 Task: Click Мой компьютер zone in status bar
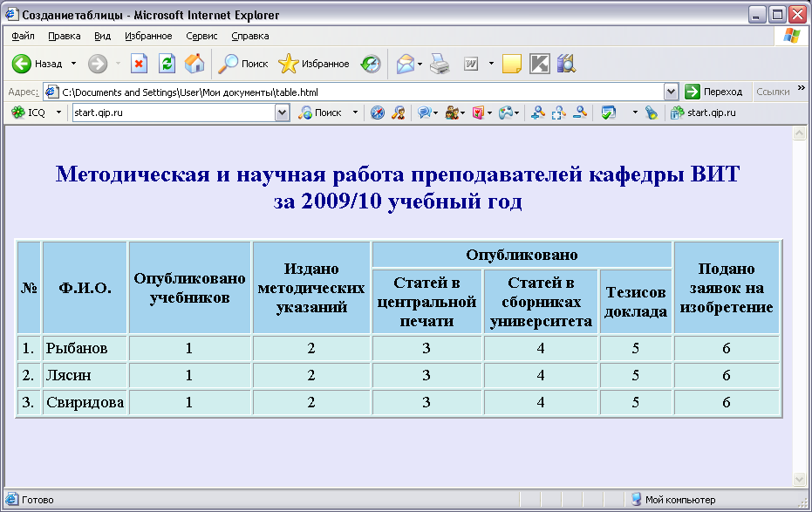point(673,500)
